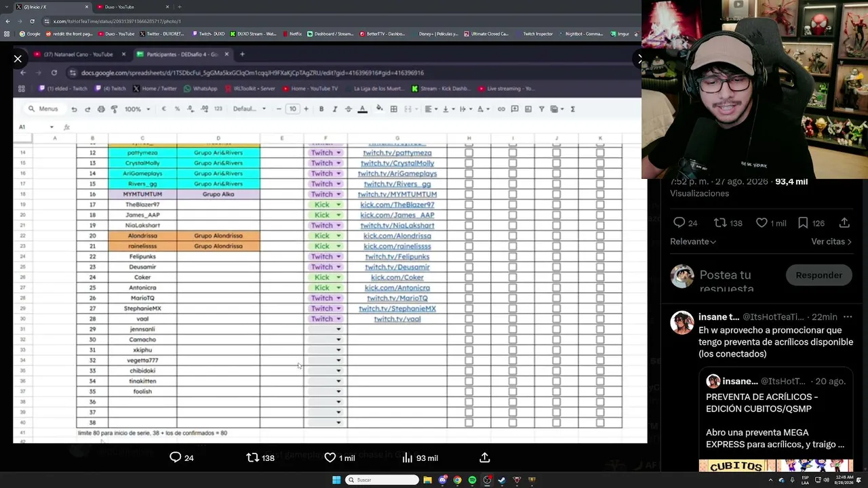Reload the x.com page
The width and height of the screenshot is (868, 488).
coord(32,21)
